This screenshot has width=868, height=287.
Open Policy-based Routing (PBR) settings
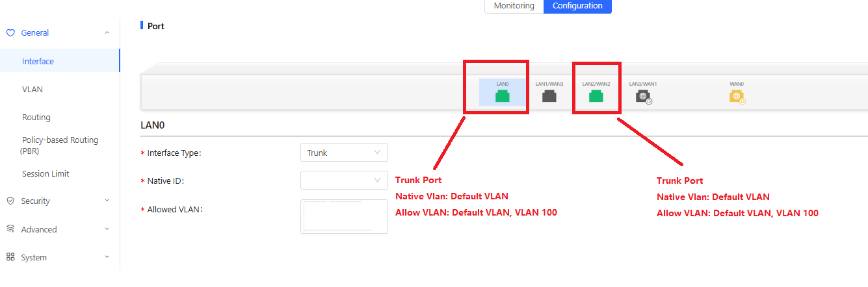pos(59,145)
